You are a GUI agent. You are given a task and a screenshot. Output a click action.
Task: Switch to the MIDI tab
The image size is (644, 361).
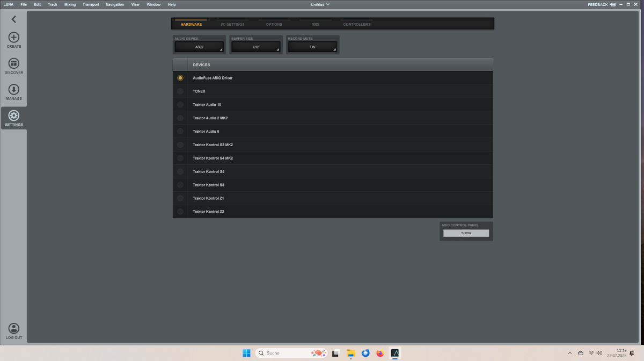pos(315,24)
